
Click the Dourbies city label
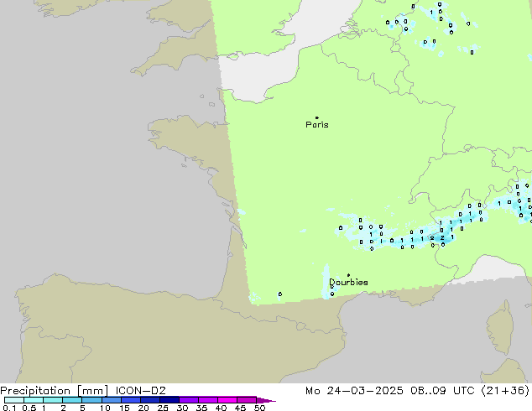(x=348, y=282)
